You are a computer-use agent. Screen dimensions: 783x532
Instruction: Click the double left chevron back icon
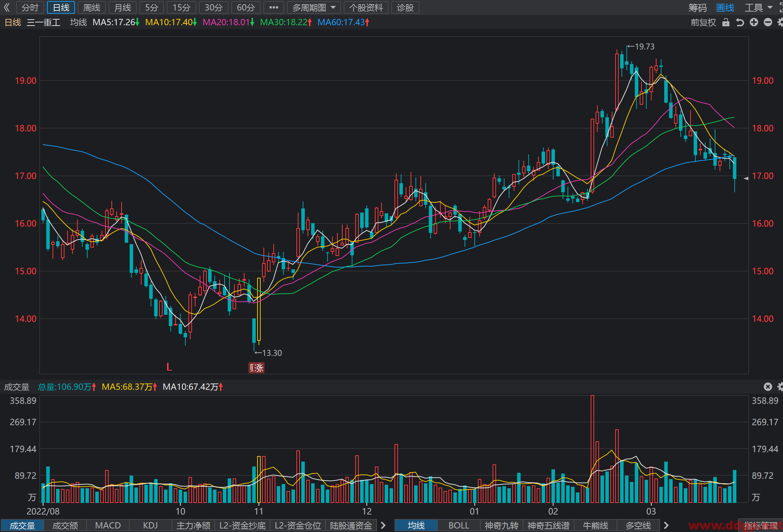(x=7, y=7)
